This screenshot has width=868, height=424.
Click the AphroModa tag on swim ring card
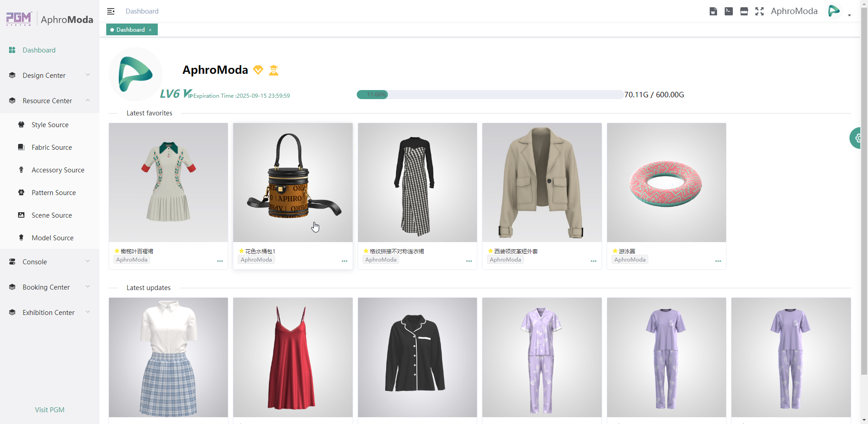coord(630,260)
